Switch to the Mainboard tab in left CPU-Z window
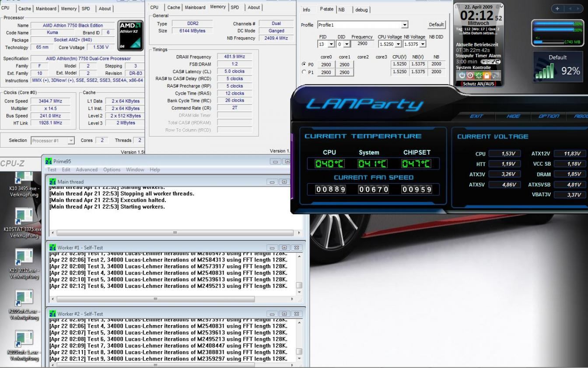This screenshot has height=368, width=588. [x=46, y=9]
